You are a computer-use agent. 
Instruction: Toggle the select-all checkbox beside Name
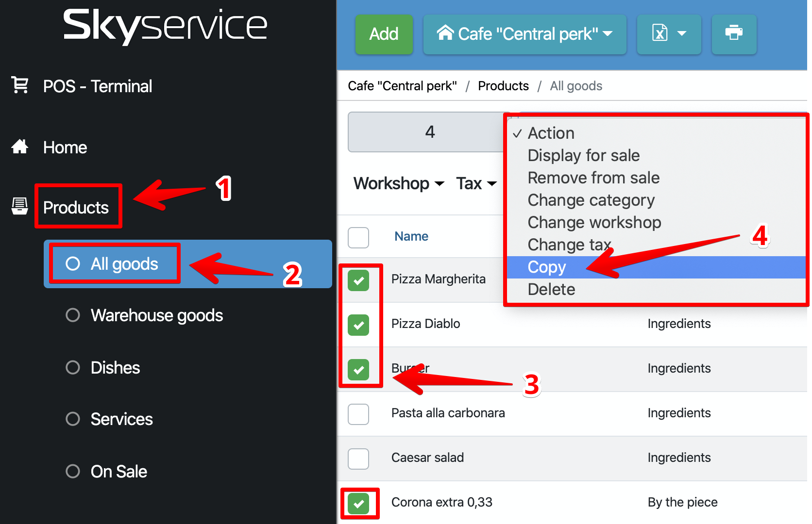(x=358, y=237)
